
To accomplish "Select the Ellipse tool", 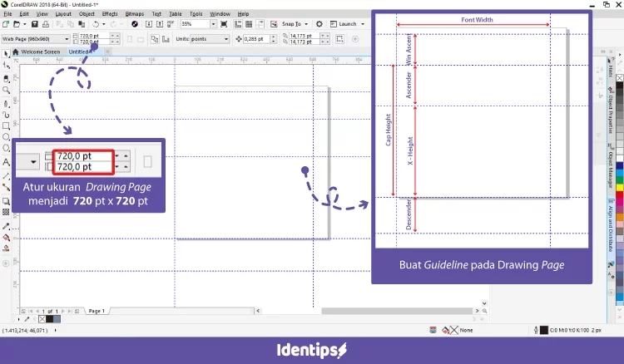I will (6, 137).
